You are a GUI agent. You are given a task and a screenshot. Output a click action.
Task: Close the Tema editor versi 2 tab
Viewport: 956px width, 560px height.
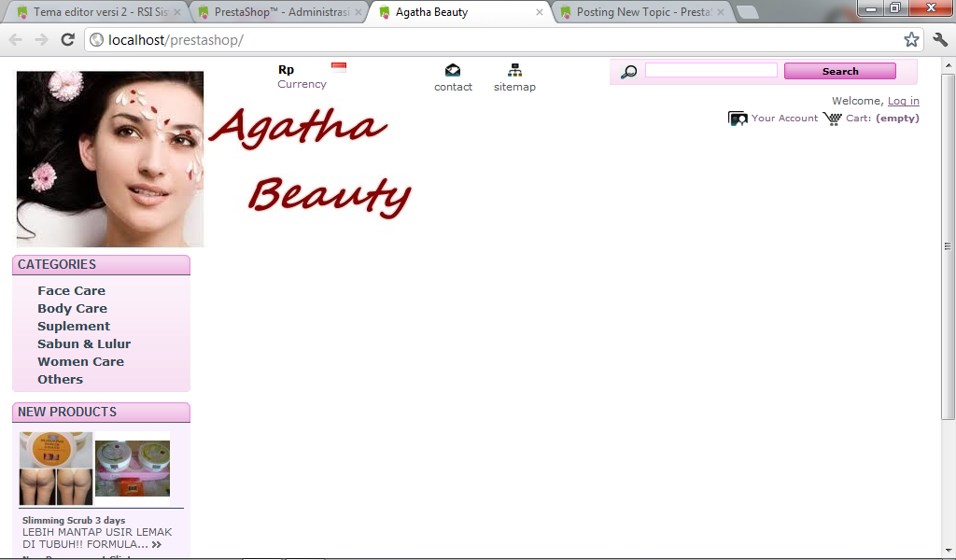click(177, 12)
